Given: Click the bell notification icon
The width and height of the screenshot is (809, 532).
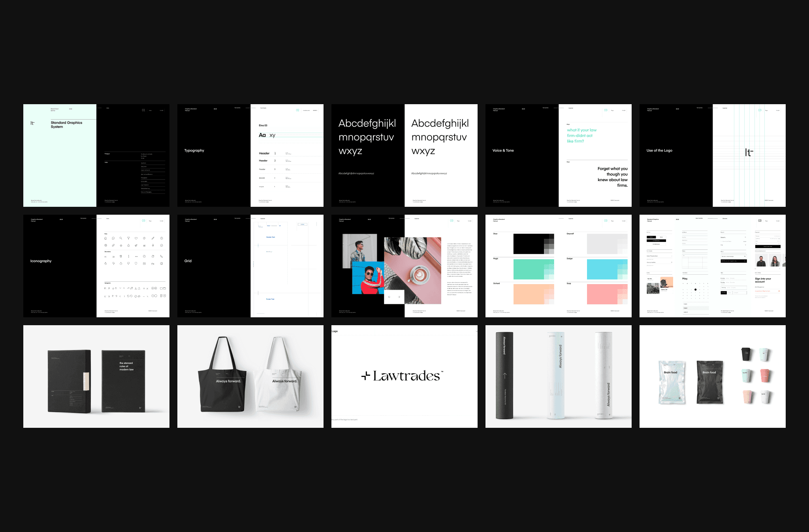Looking at the screenshot, I should [x=128, y=245].
